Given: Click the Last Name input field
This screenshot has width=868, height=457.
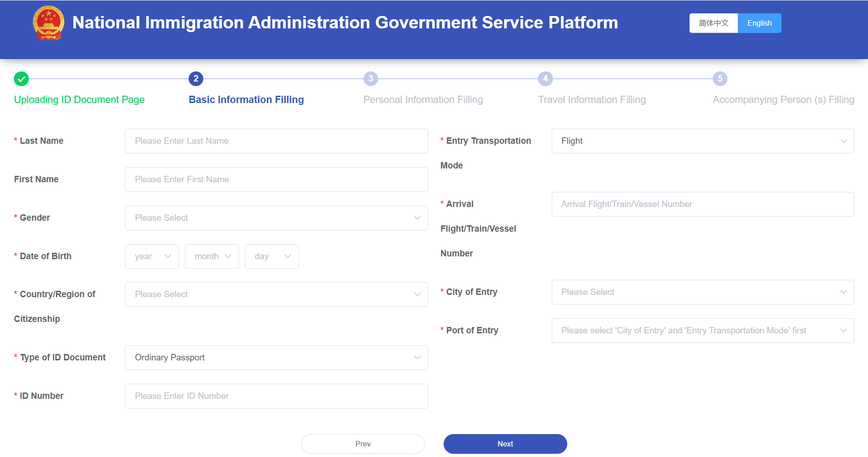Looking at the screenshot, I should (x=276, y=141).
